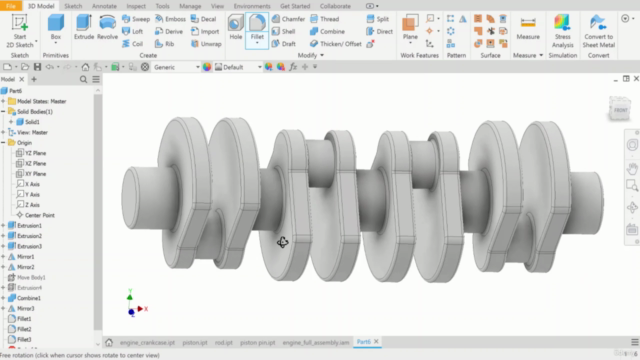640x360 pixels.
Task: Select the Shell tool
Action: coord(283,31)
